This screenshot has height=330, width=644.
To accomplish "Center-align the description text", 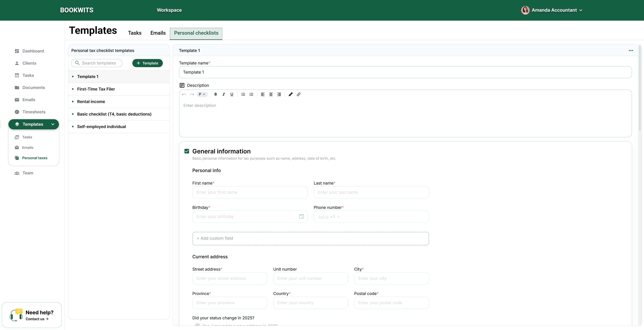I will pos(271,94).
